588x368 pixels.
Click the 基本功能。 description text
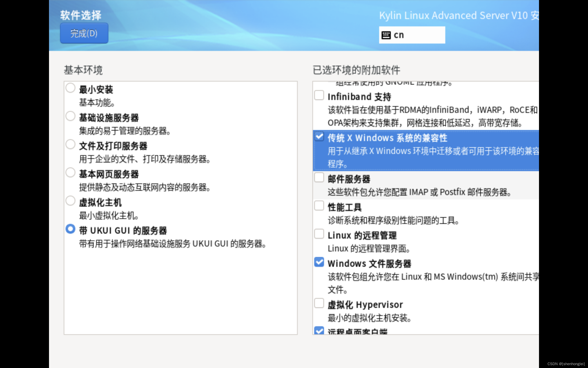tap(97, 103)
